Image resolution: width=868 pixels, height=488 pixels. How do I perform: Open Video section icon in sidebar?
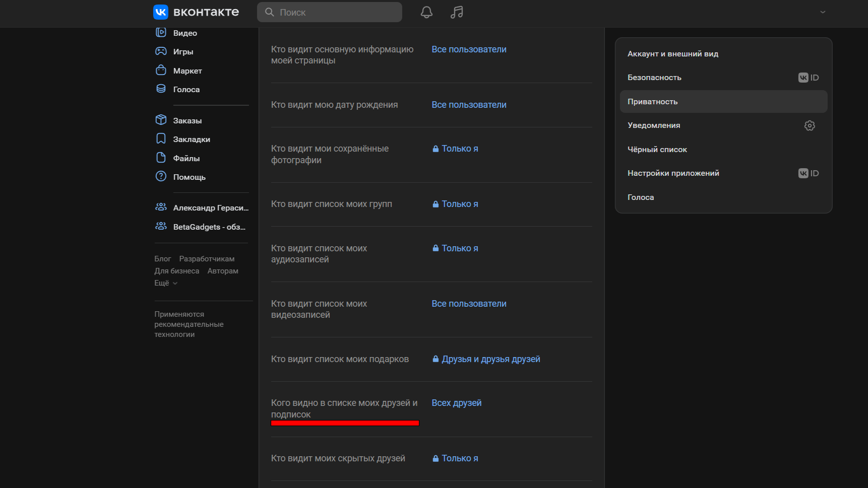point(161,33)
